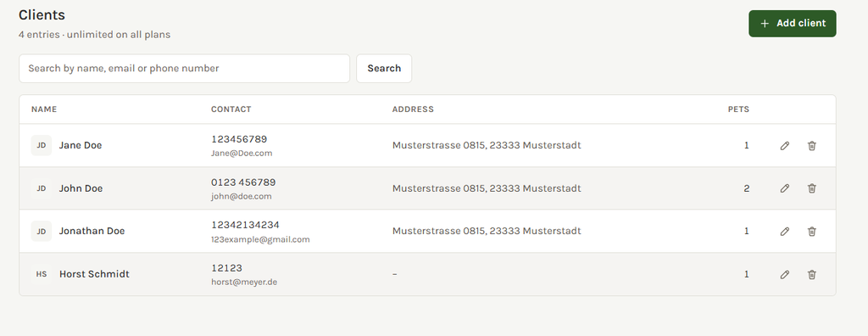Click the Search button
This screenshot has height=336, width=868.
[x=384, y=68]
